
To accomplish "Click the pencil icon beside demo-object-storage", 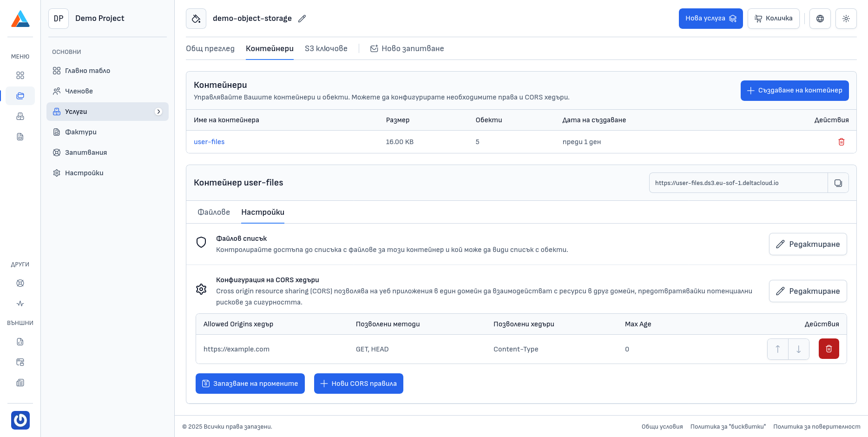I will pyautogui.click(x=302, y=19).
